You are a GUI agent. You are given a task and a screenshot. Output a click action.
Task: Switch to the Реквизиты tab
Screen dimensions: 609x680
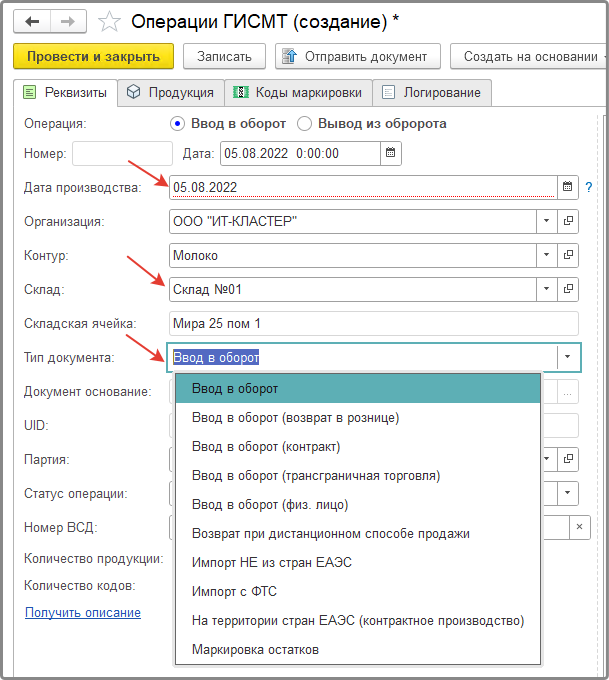[x=65, y=92]
